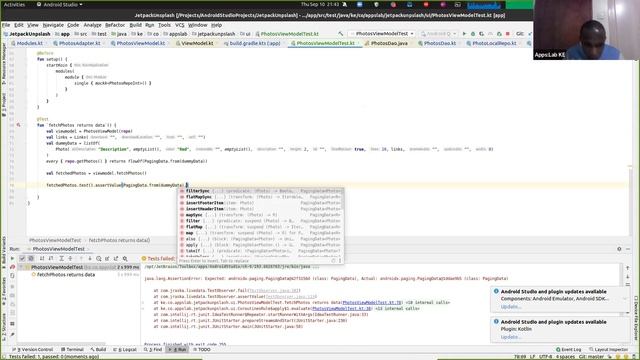
Task: Click Update link in the Components notification
Action: 511,307
